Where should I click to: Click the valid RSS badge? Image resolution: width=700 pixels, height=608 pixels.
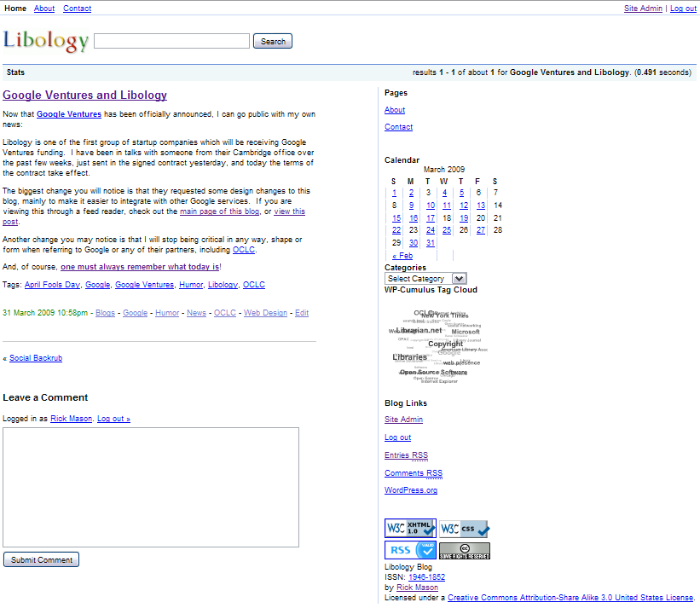pyautogui.click(x=410, y=550)
